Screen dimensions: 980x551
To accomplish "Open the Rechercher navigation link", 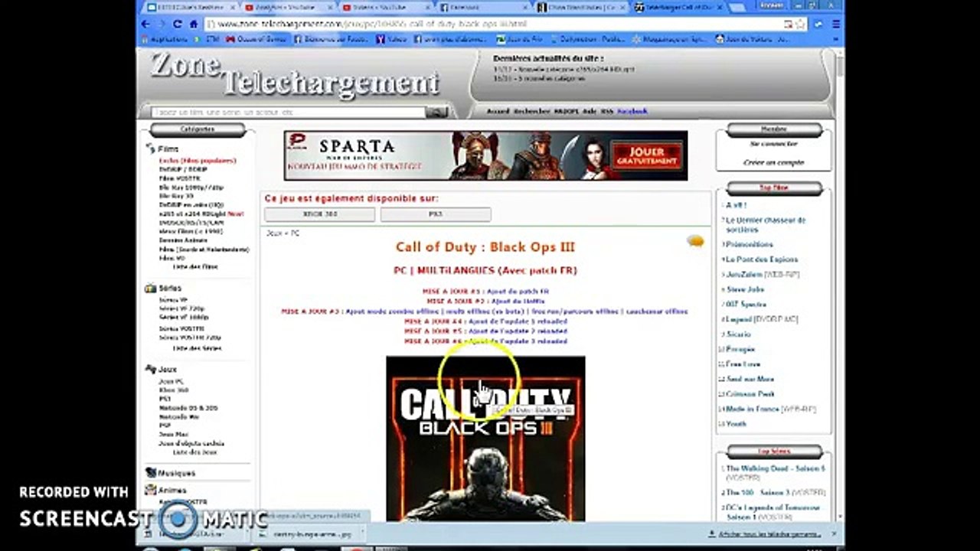I will pyautogui.click(x=531, y=111).
